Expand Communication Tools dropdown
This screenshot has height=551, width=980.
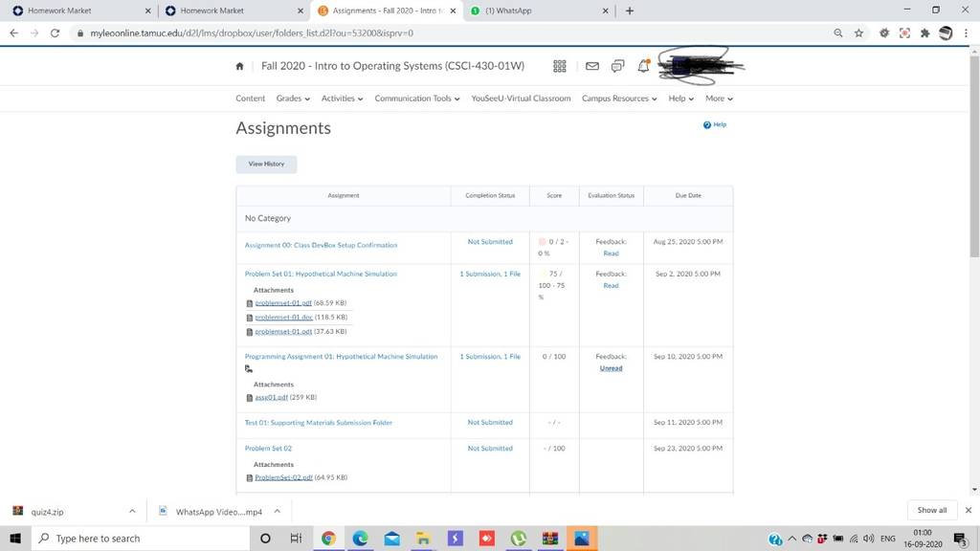click(x=417, y=99)
